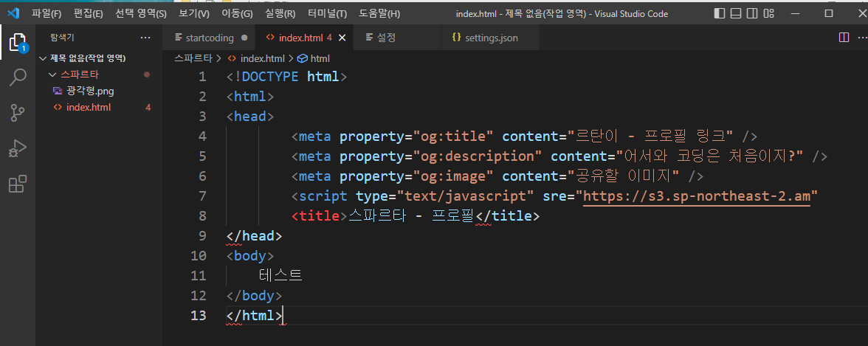
Task: Switch to the settings.json tab
Action: (x=492, y=38)
